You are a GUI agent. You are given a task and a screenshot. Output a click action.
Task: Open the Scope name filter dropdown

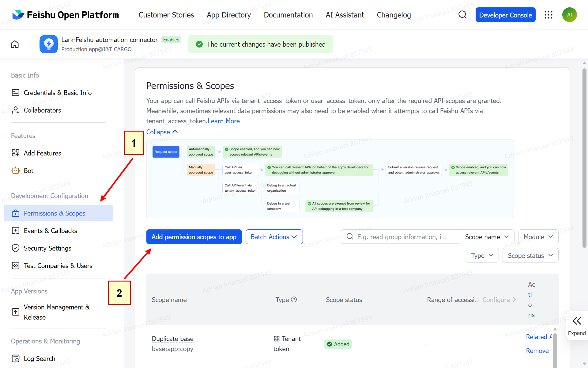487,237
